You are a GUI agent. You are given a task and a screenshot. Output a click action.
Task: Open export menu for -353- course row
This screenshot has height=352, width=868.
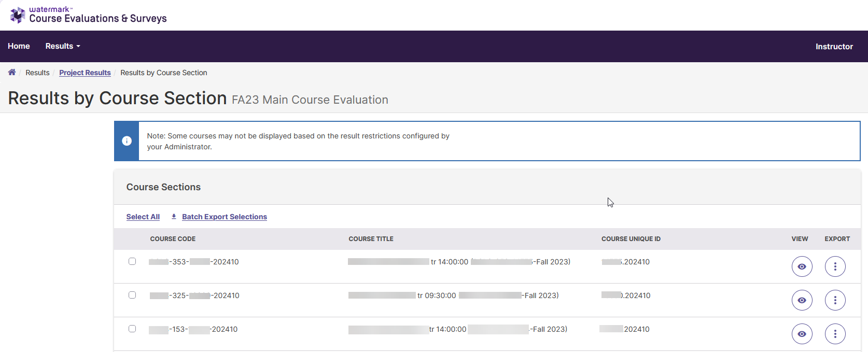pyautogui.click(x=835, y=266)
